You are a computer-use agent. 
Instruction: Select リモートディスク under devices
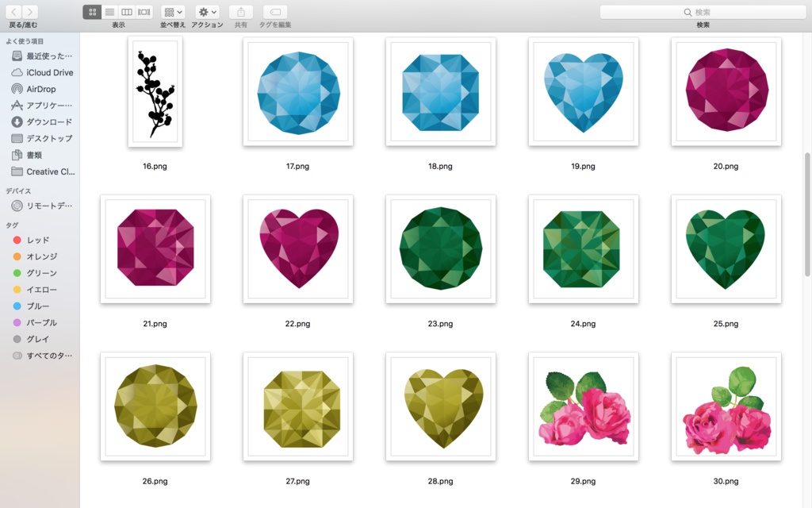(x=41, y=206)
